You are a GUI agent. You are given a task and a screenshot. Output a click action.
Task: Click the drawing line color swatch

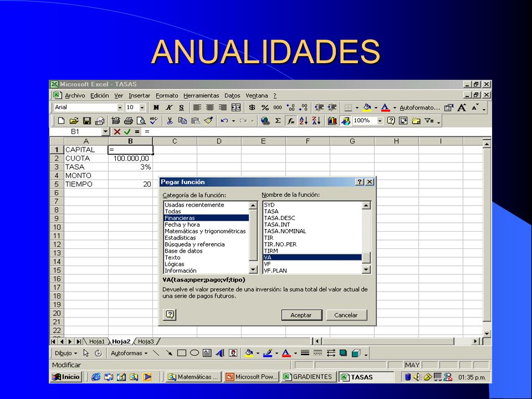[x=268, y=353]
